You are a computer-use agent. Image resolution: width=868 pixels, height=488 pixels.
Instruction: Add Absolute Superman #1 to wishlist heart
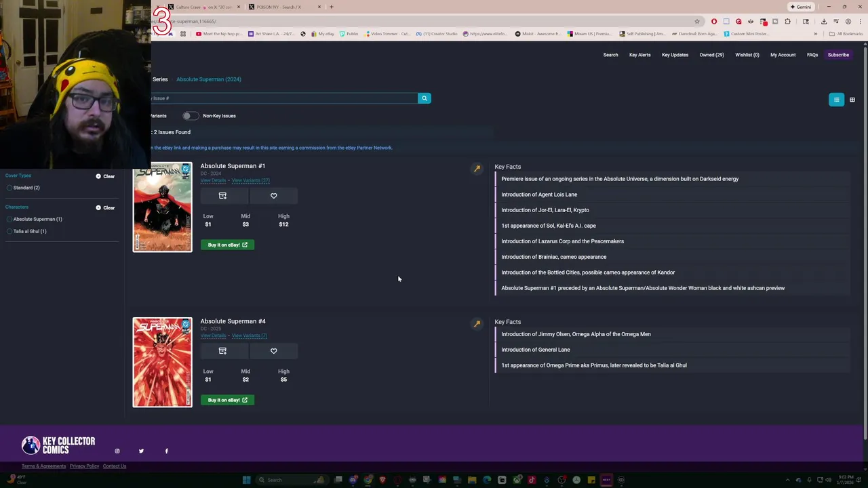(274, 196)
